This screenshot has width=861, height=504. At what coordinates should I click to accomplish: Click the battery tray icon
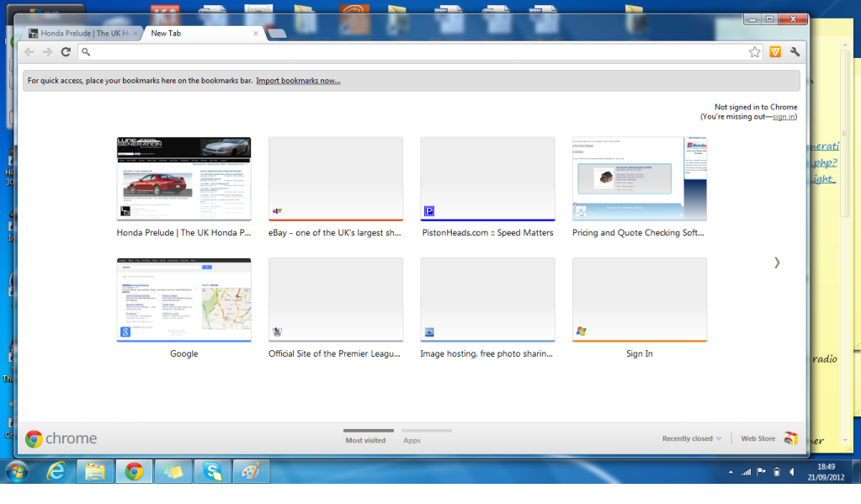777,472
